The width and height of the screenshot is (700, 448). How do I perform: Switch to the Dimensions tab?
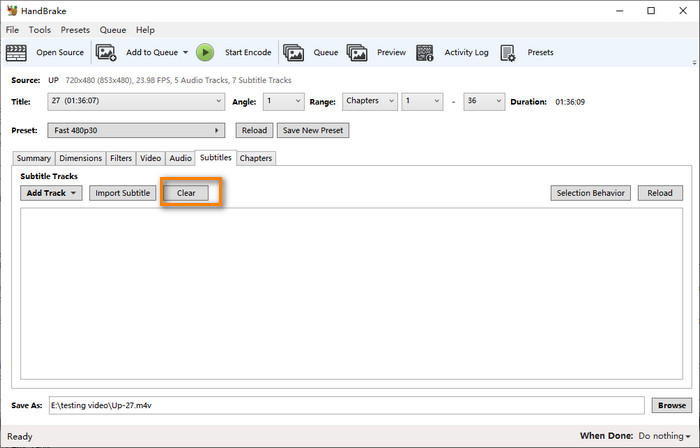(x=80, y=158)
